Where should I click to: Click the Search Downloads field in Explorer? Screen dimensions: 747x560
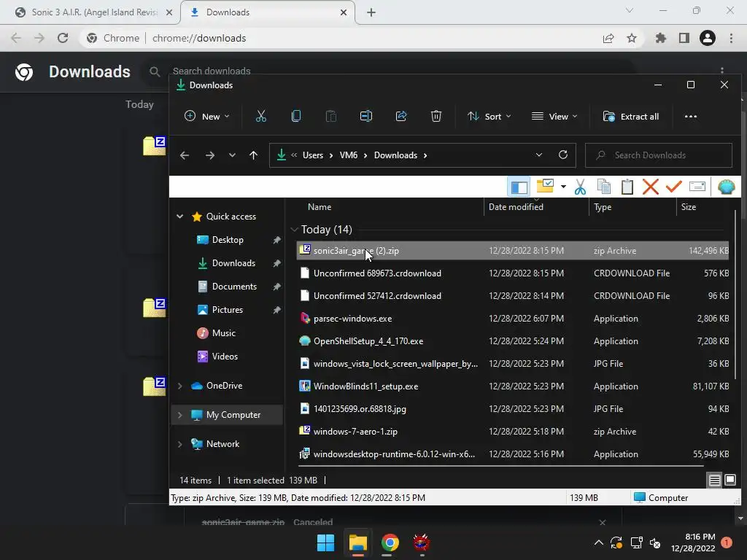(659, 155)
